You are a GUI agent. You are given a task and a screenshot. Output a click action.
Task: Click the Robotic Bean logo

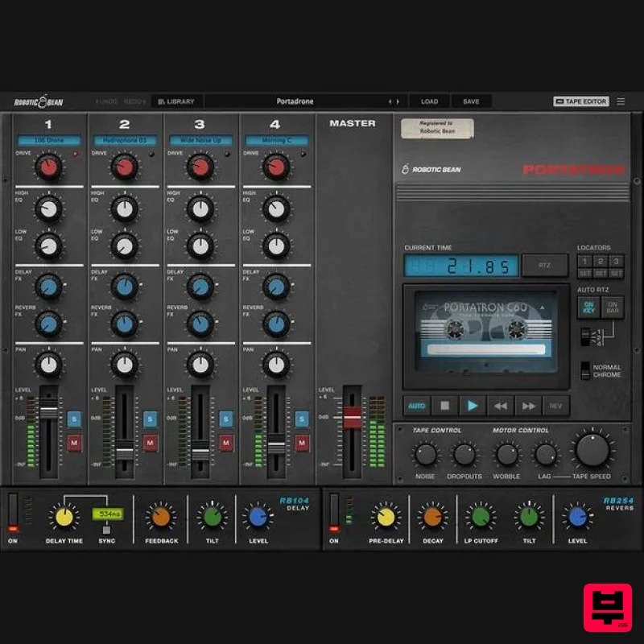[37, 100]
